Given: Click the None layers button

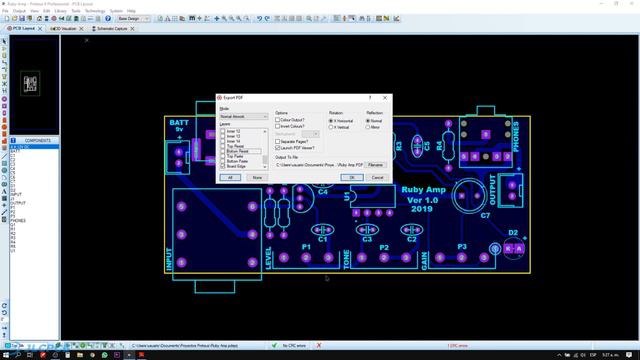Looking at the screenshot, I should (257, 178).
